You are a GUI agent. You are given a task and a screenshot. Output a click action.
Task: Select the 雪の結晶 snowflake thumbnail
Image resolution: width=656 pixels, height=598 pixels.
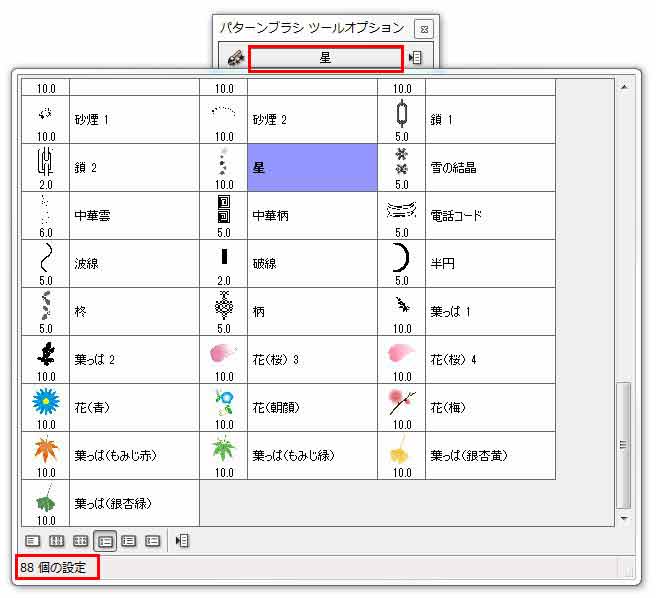(402, 162)
